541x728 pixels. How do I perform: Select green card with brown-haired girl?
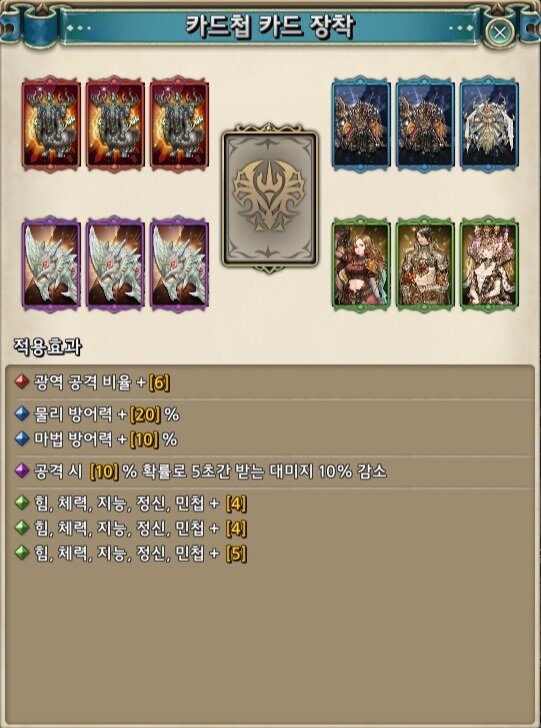coord(361,264)
